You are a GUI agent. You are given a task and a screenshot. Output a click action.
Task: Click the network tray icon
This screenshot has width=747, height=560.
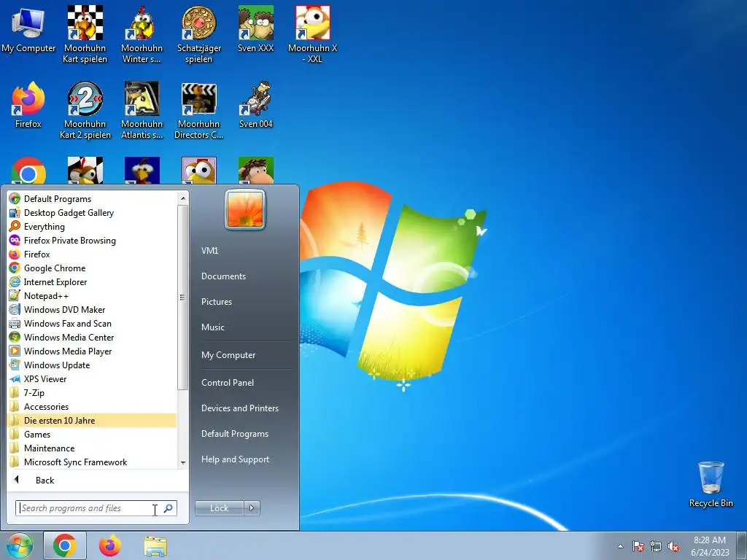(x=656, y=547)
